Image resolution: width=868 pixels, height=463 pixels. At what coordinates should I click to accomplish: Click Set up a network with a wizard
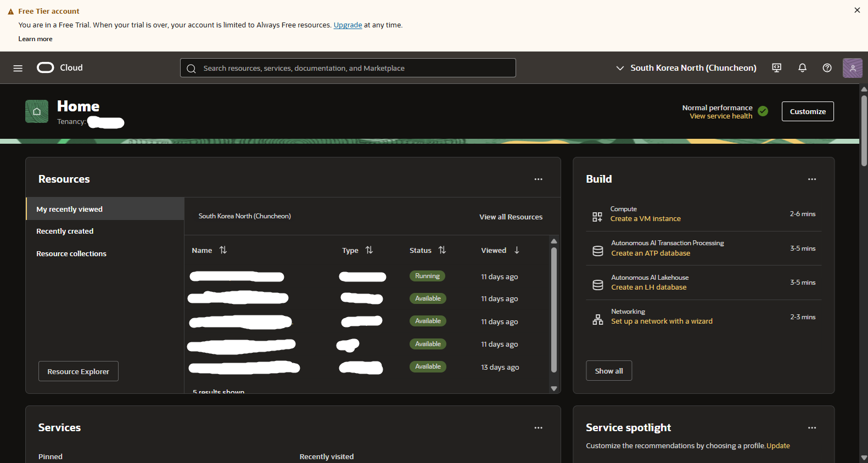(662, 321)
